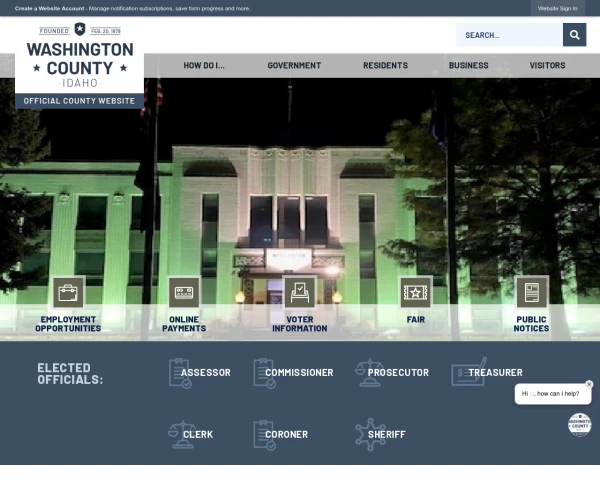600x480 pixels.
Task: Click the Official County Website banner
Action: point(79,101)
